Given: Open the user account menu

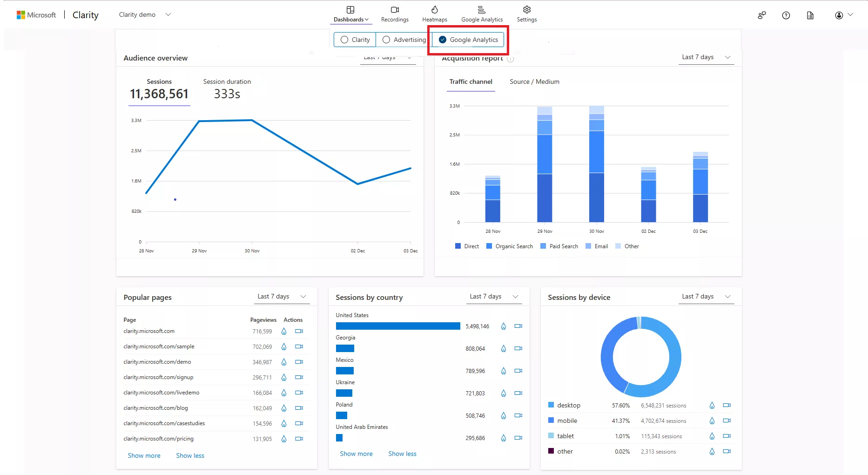Looking at the screenshot, I should click(843, 15).
